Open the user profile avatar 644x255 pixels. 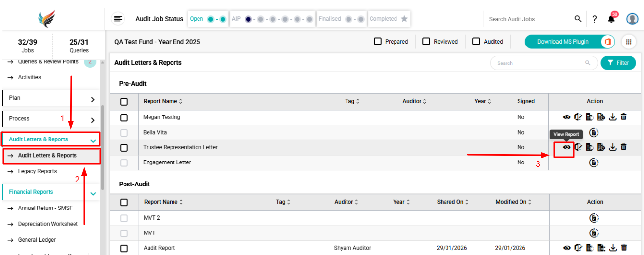[x=632, y=19]
